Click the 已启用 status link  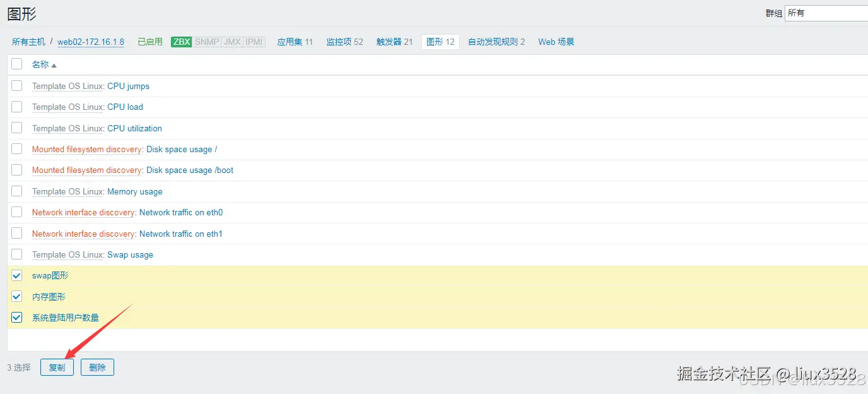tap(150, 42)
